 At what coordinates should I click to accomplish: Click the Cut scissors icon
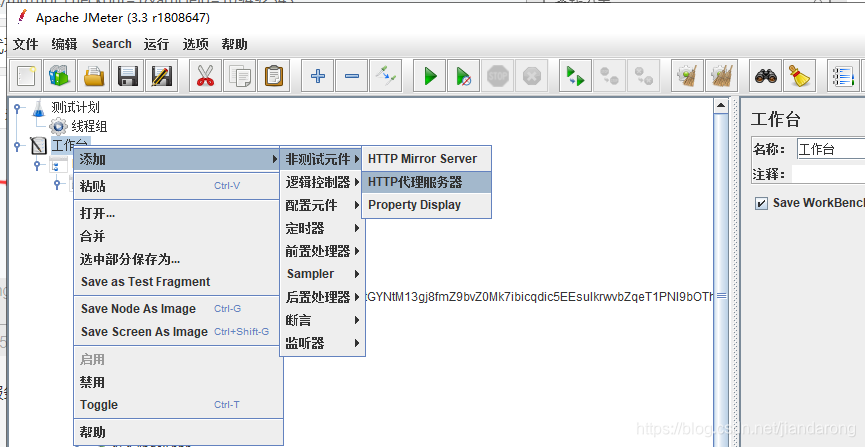[x=205, y=76]
